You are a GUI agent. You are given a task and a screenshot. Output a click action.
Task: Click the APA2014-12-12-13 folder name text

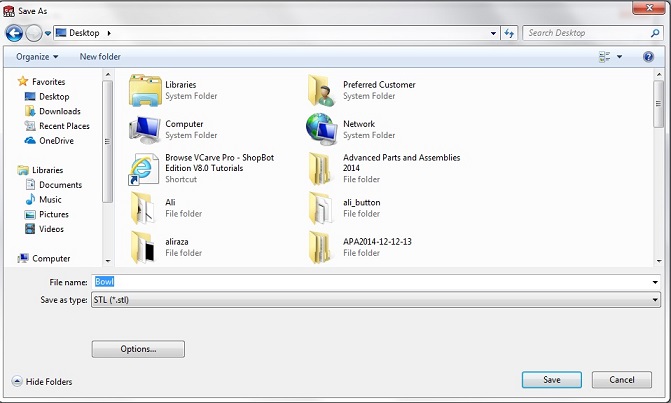pyautogui.click(x=377, y=242)
